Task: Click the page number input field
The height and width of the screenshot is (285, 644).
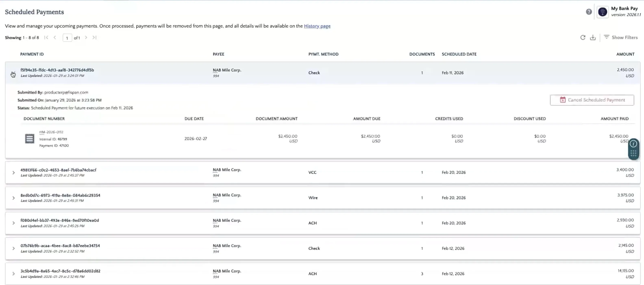Action: [67, 38]
